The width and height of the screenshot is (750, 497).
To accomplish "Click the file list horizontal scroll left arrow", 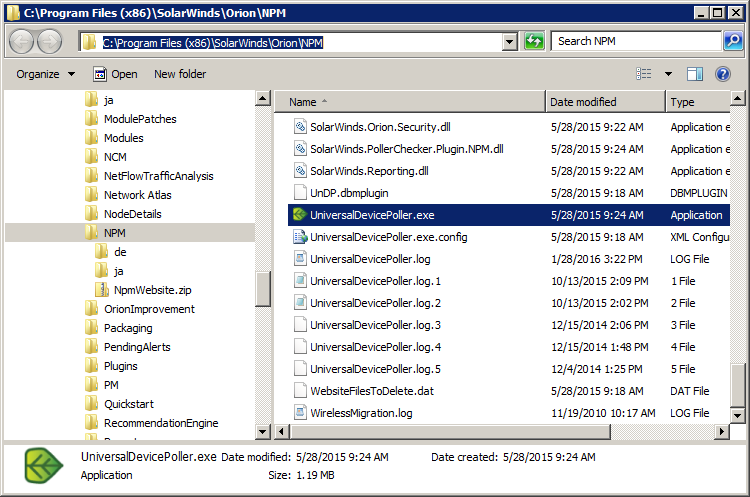I will pyautogui.click(x=282, y=432).
